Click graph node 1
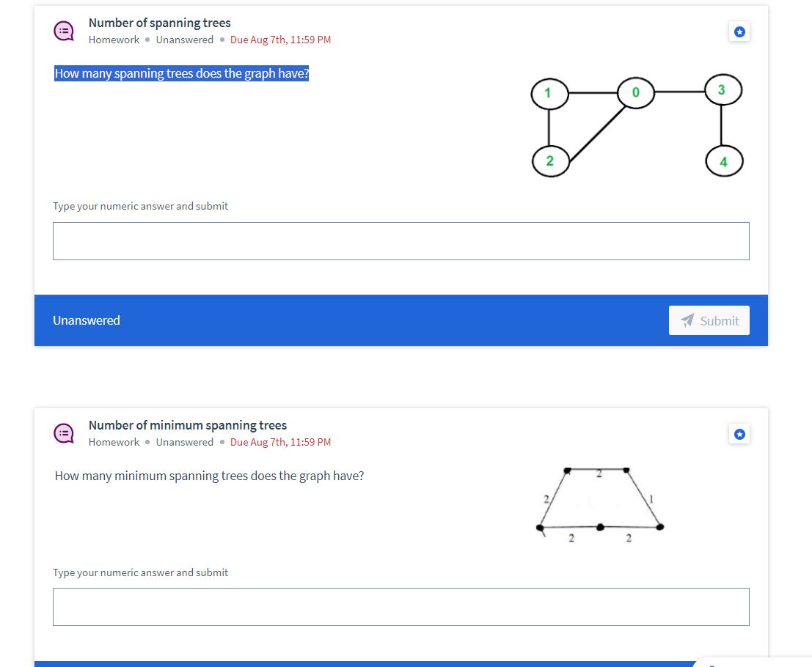Screen dimensions: 812x667 click(x=550, y=94)
